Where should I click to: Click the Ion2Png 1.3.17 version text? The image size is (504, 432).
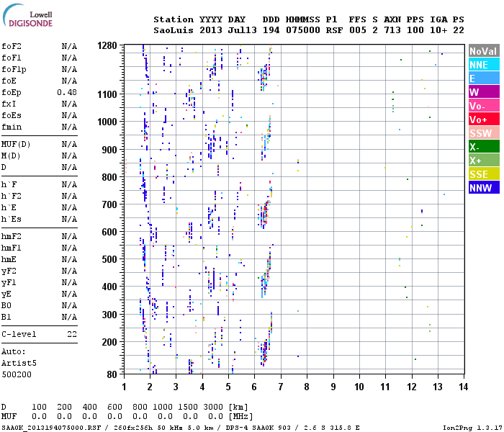pyautogui.click(x=472, y=428)
